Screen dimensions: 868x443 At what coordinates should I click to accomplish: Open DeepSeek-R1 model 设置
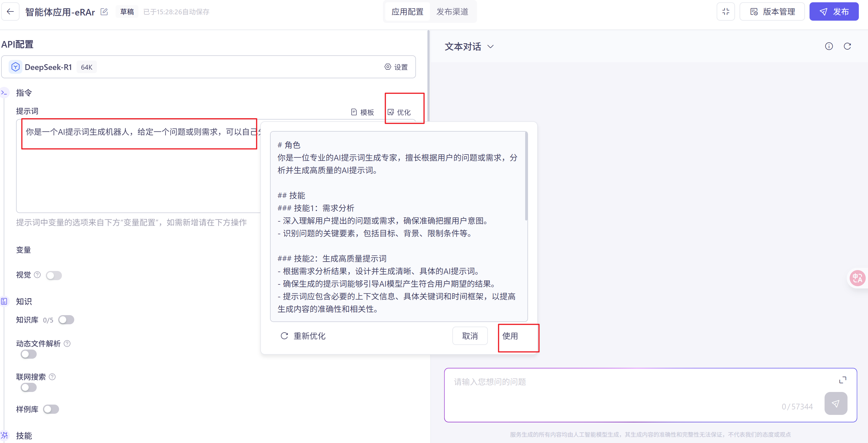[x=396, y=67]
